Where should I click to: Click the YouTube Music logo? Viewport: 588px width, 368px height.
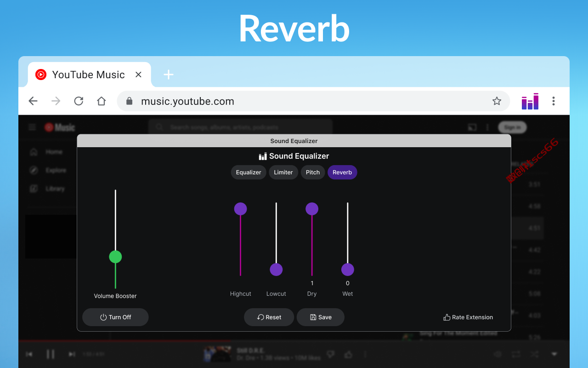pos(60,127)
